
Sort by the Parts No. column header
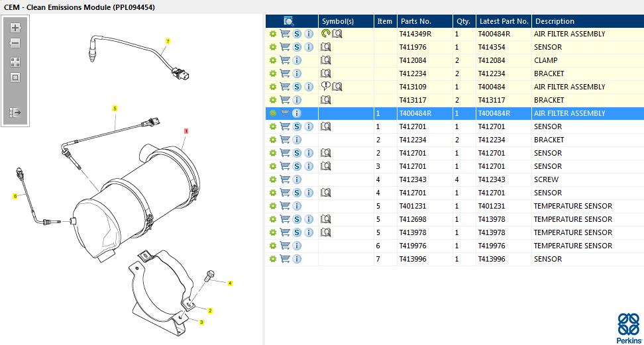415,21
